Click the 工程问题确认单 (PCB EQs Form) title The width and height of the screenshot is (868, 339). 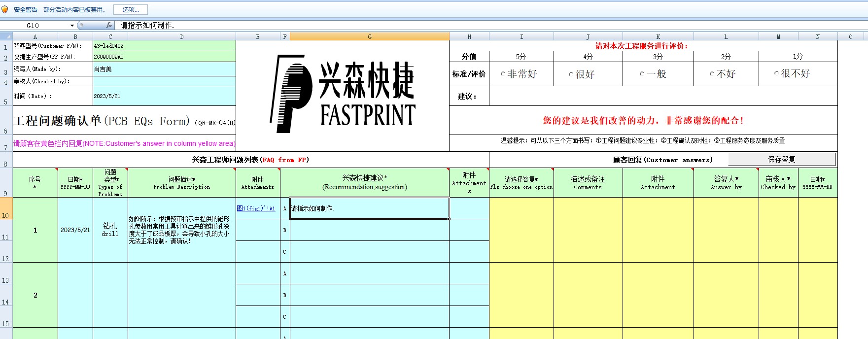coord(124,121)
